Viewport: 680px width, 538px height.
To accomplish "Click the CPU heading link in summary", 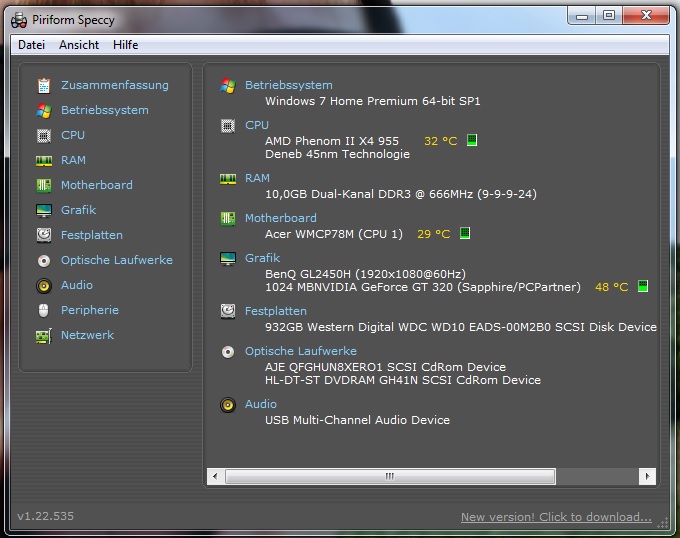I will click(x=257, y=125).
